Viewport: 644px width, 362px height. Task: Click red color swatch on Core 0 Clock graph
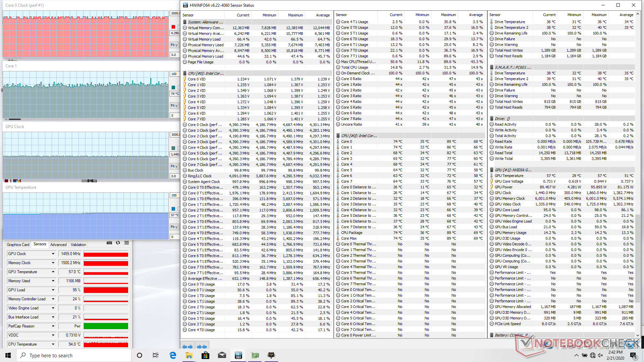tap(173, 27)
